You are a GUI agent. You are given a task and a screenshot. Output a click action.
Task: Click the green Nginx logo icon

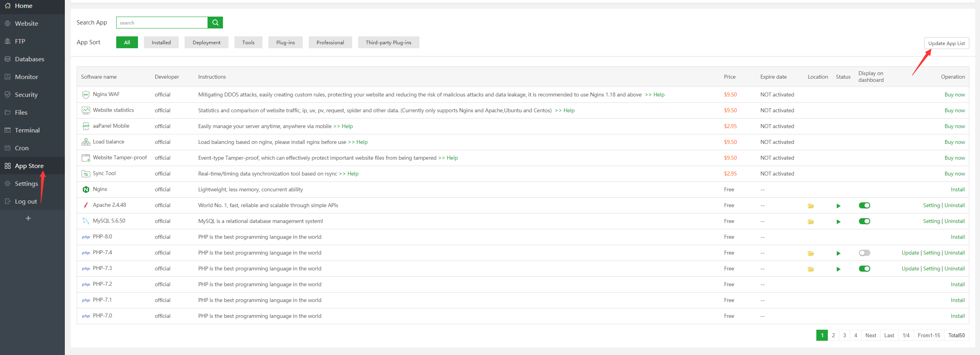click(86, 189)
